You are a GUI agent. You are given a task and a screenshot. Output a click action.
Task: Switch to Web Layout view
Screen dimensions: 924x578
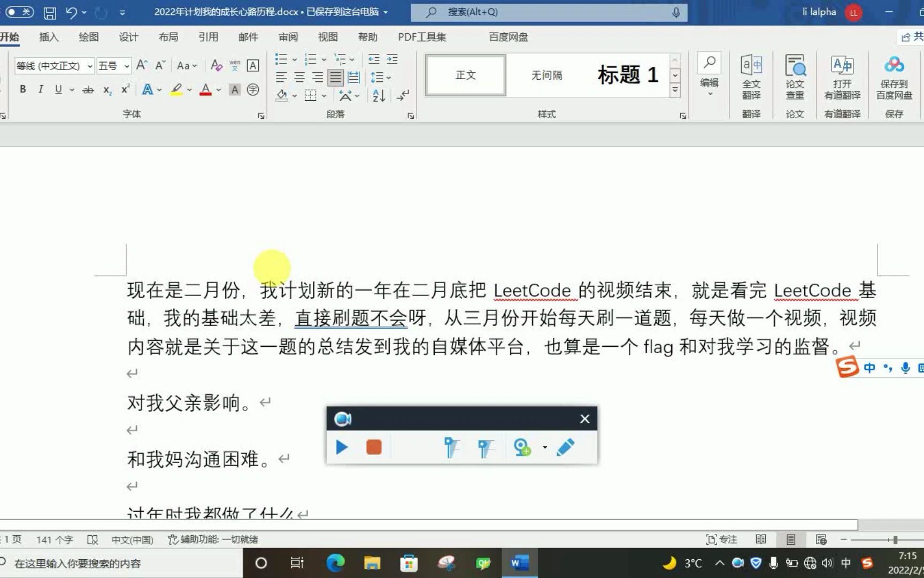(821, 539)
